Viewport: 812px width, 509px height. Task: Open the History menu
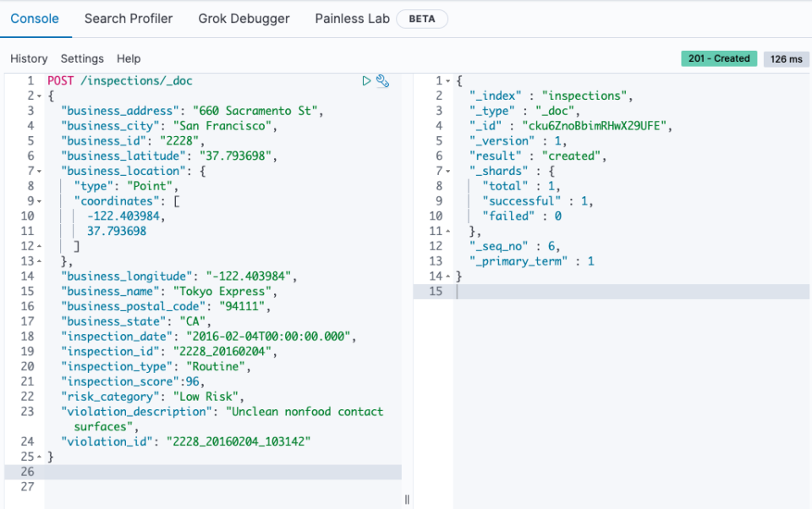pyautogui.click(x=29, y=58)
